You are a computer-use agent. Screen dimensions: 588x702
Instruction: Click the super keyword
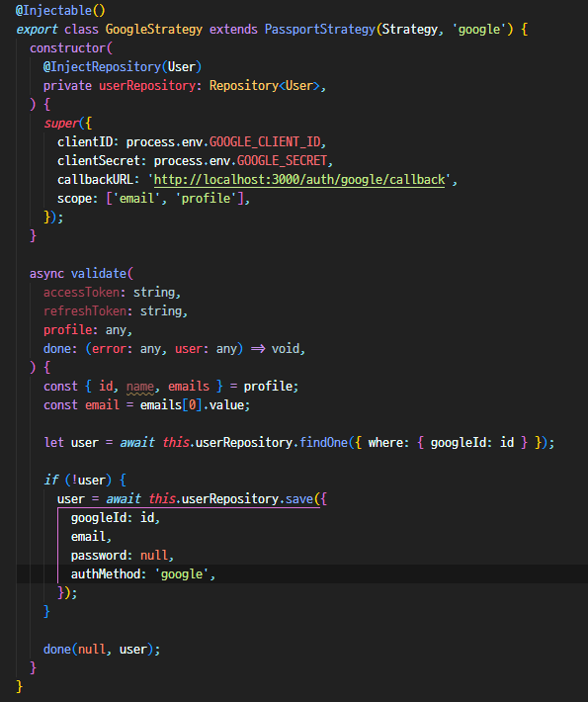(61, 124)
